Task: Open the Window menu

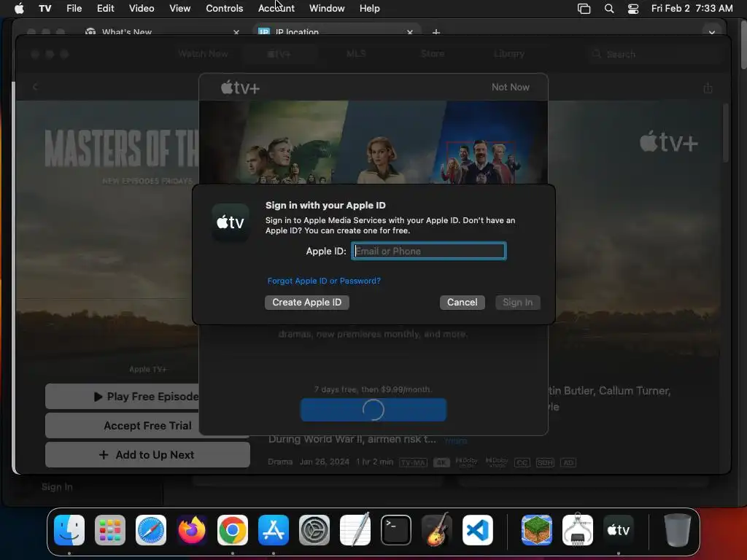Action: 327,8
